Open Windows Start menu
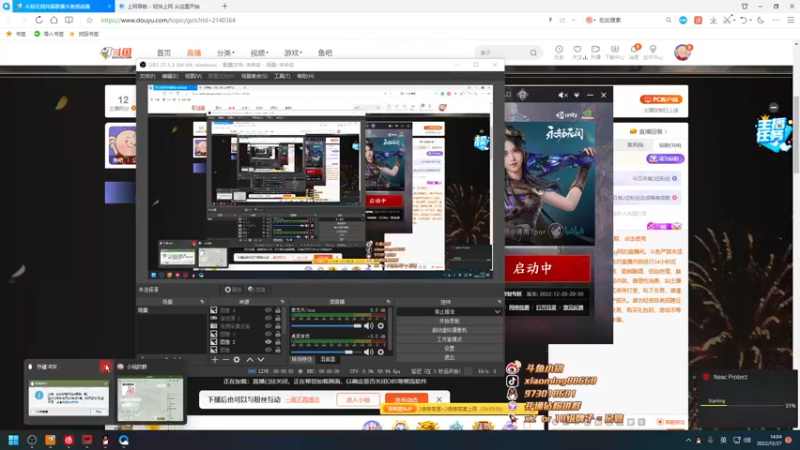This screenshot has width=800, height=450. (13, 440)
